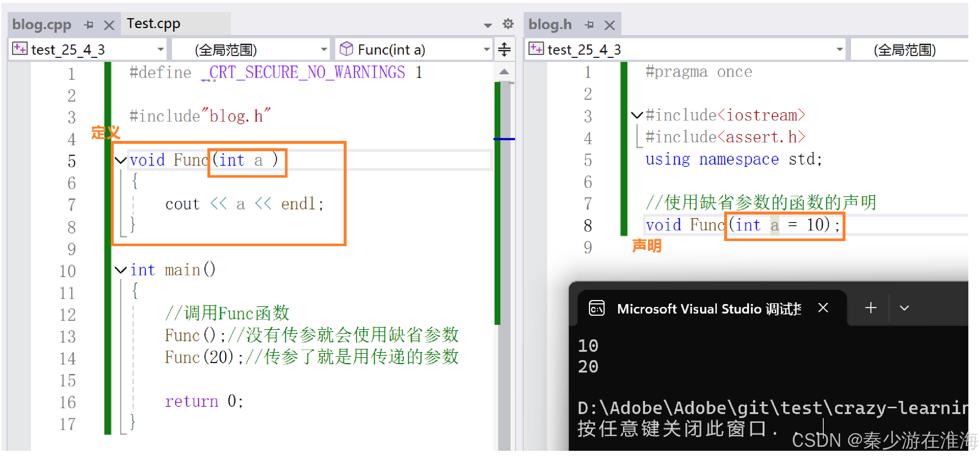This screenshot has height=457, width=980.
Task: Pin the blog.cpp tab
Action: [89, 25]
